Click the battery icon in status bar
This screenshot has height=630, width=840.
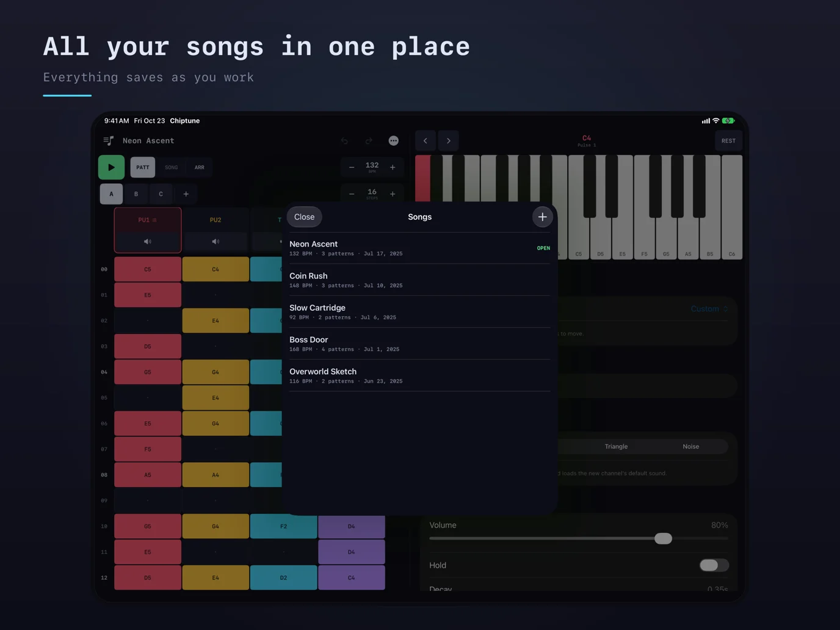[x=728, y=121]
